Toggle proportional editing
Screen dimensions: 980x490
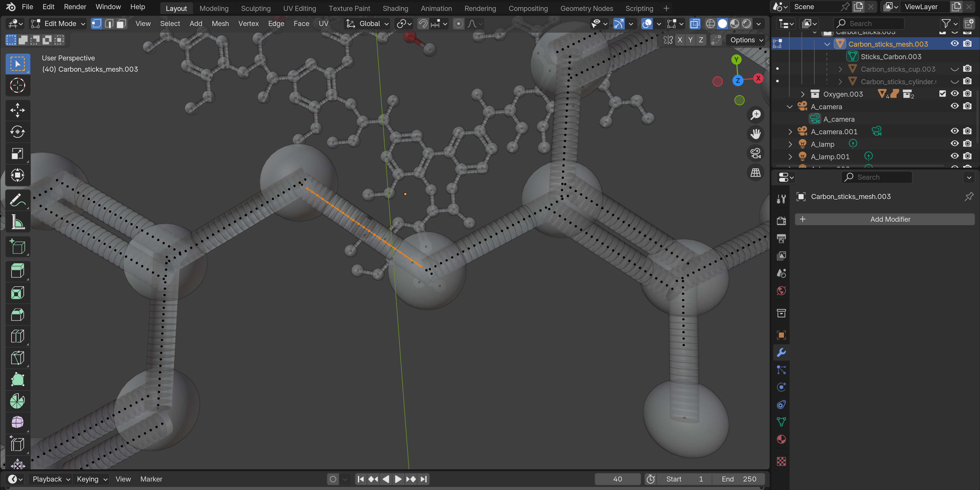coord(459,23)
